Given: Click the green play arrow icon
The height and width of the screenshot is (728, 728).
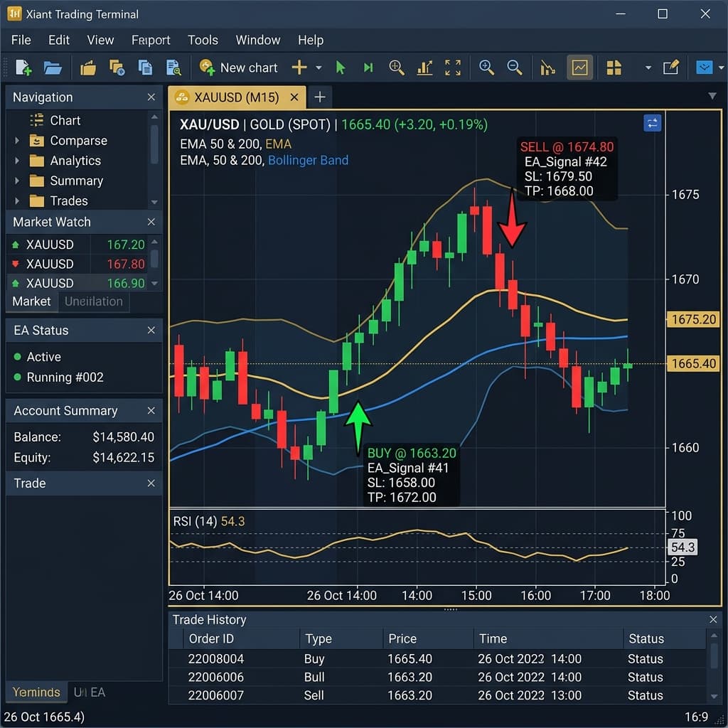Looking at the screenshot, I should pyautogui.click(x=341, y=68).
